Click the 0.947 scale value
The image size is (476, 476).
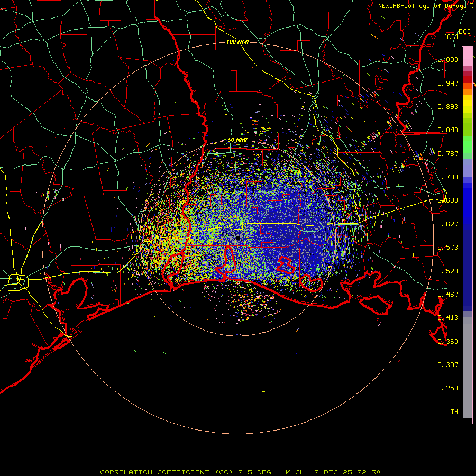448,83
